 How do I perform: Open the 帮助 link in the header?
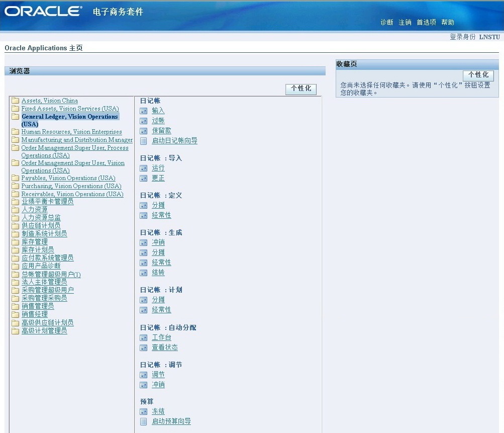(447, 22)
